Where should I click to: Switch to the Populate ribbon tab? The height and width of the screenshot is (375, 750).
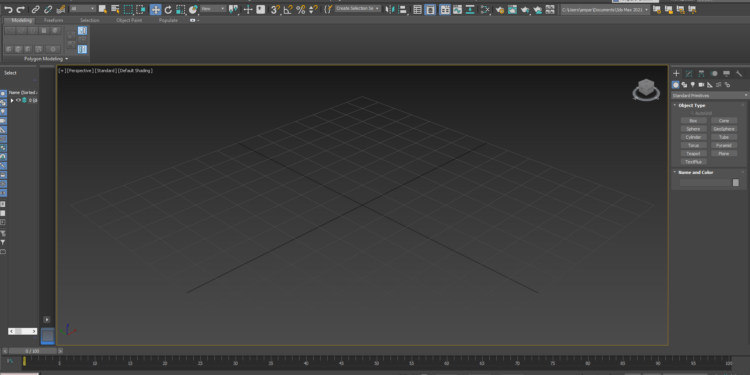coord(168,21)
